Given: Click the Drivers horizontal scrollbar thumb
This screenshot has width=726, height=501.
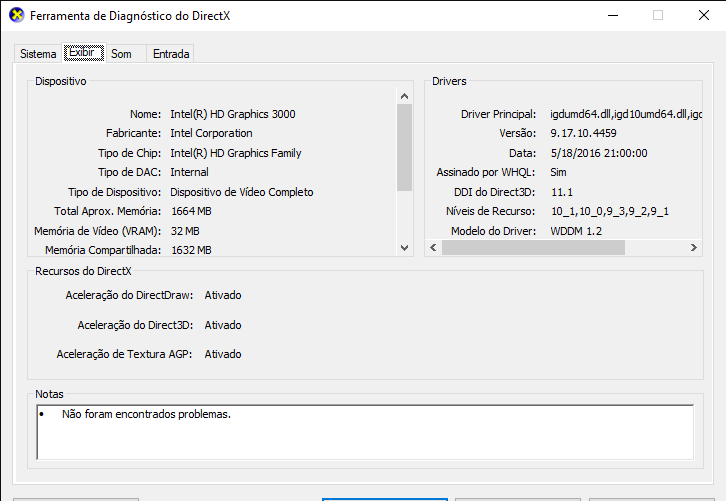Looking at the screenshot, I should point(533,247).
